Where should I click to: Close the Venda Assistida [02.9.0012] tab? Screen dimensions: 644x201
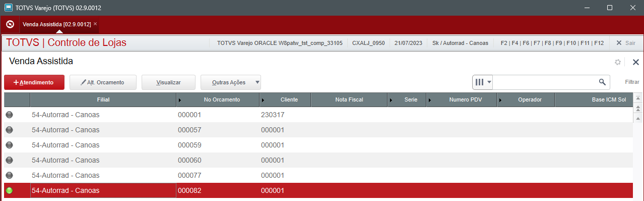click(x=95, y=24)
